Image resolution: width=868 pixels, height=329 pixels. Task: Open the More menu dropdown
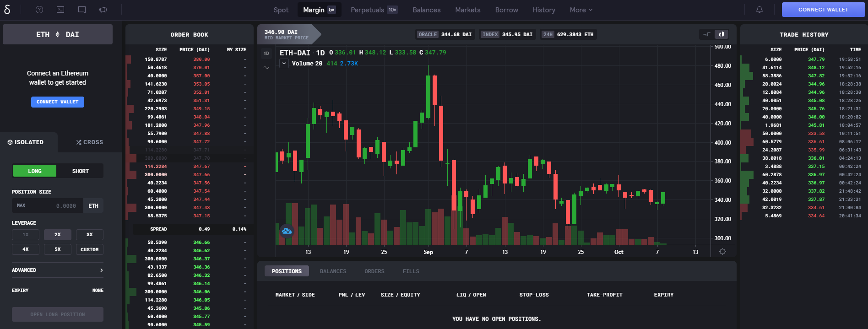click(x=581, y=10)
